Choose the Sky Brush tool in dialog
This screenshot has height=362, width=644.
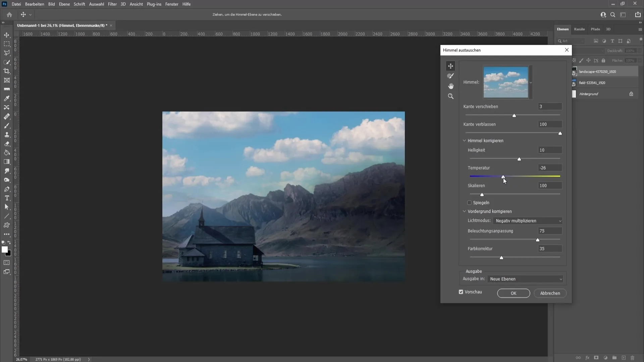[450, 76]
